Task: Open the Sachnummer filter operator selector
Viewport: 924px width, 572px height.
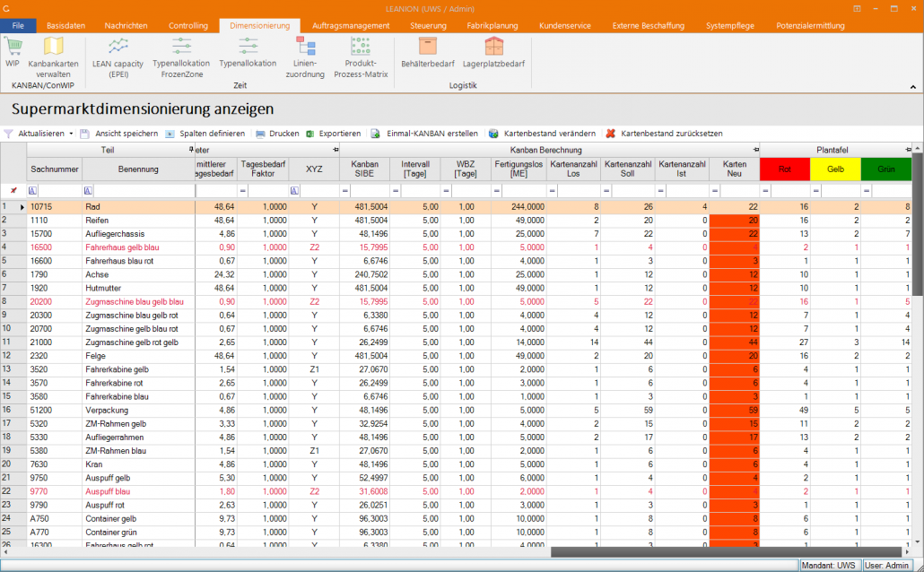Action: point(32,190)
